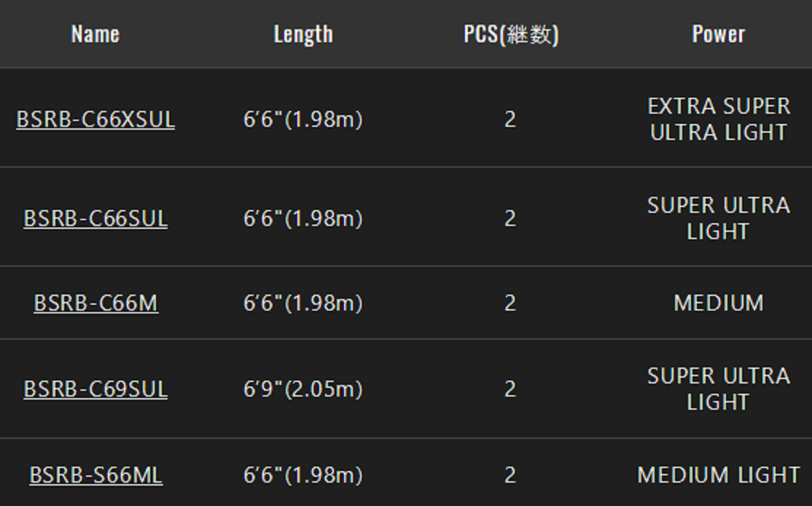
Task: Select the MEDIUM power cell
Action: 719,303
